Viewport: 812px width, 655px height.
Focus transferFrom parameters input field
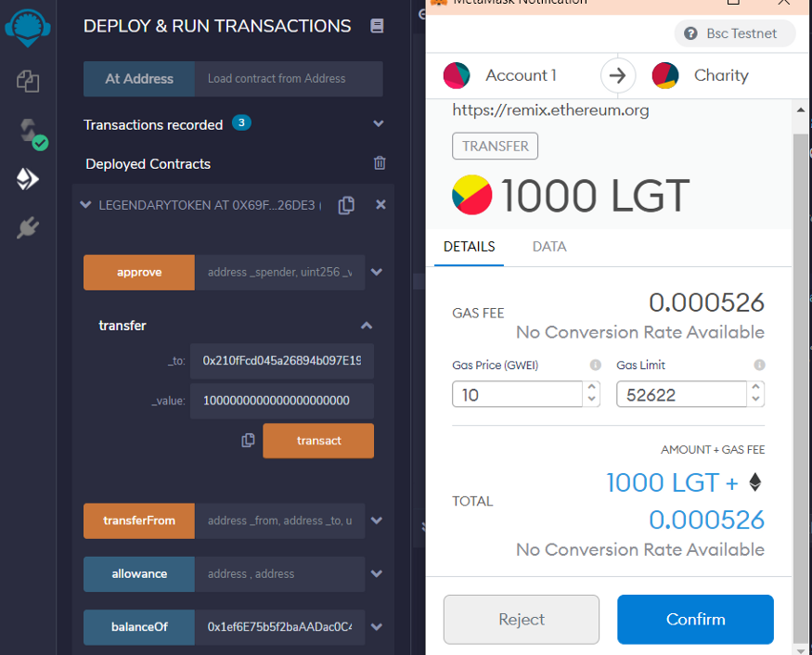[x=279, y=520]
